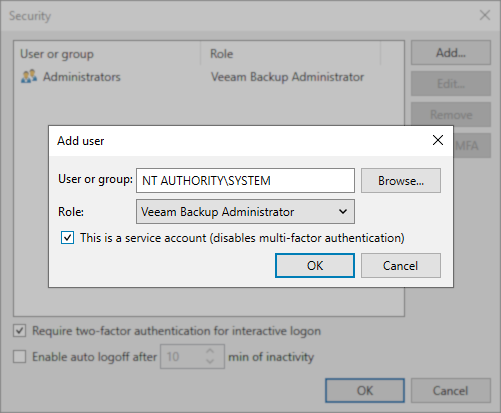Click OK in the Security window
The width and height of the screenshot is (501, 413).
[x=365, y=390]
